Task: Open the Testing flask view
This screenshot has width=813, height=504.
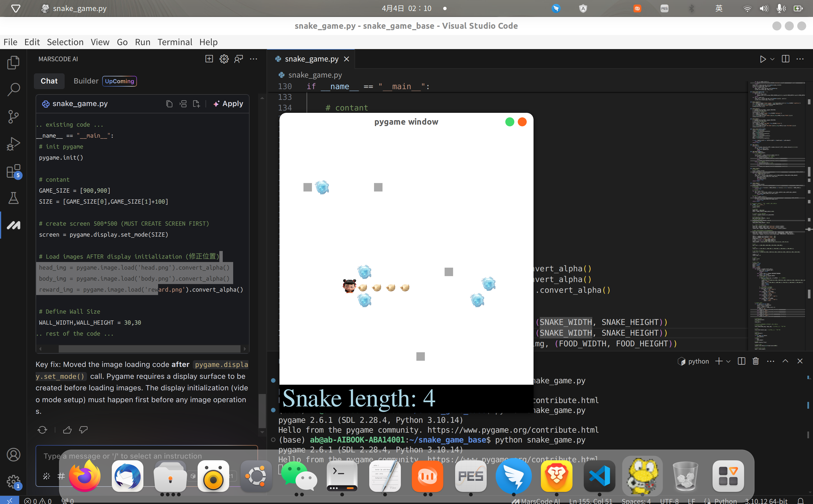Action: point(13,198)
